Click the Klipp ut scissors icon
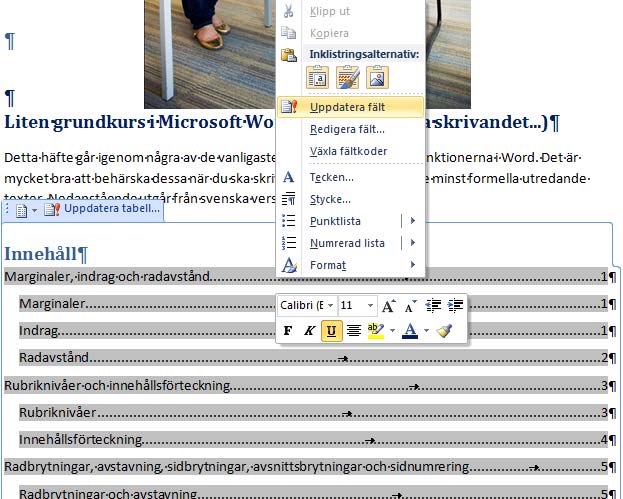 point(288,11)
